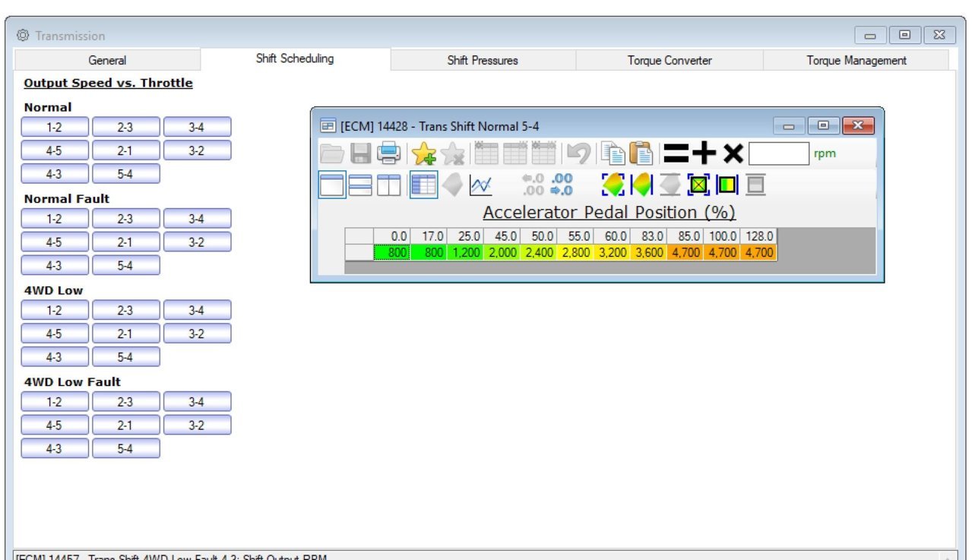Add table to favorites with star-plus icon
Image resolution: width=972 pixels, height=560 pixels.
point(424,154)
